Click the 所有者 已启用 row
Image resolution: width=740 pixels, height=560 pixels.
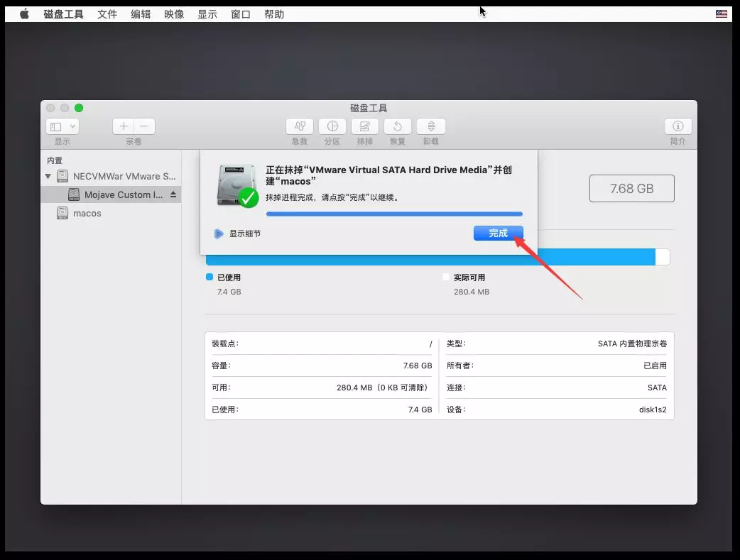point(556,366)
